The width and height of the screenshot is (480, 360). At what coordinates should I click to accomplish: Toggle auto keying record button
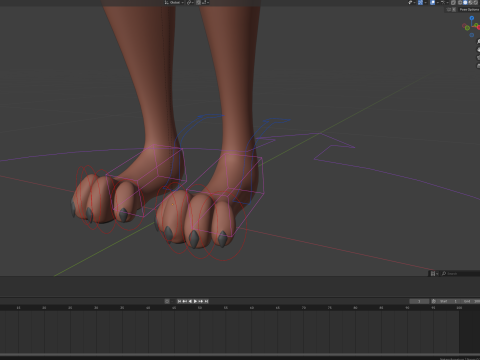tap(167, 301)
